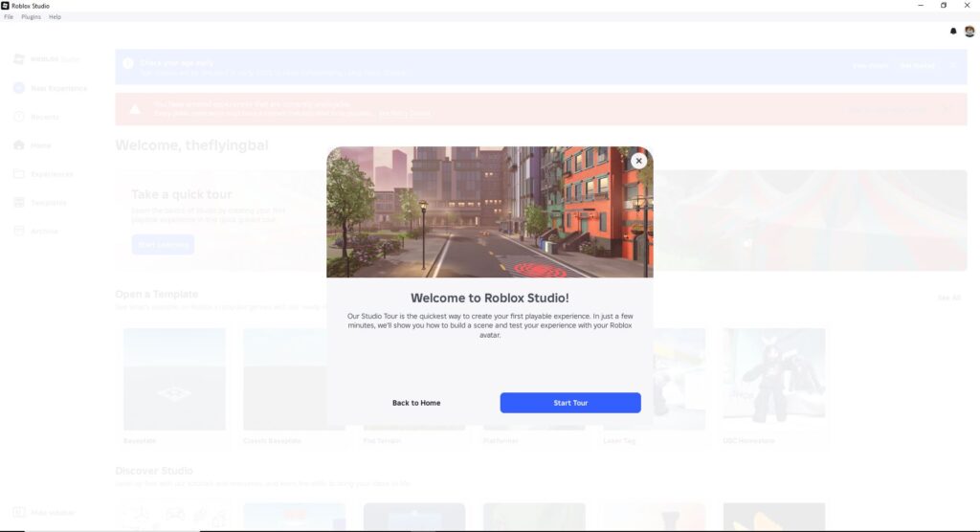Screen dimensions: 980x532
Task: Close the Welcome to Roblox Studio dialog
Action: click(x=638, y=161)
